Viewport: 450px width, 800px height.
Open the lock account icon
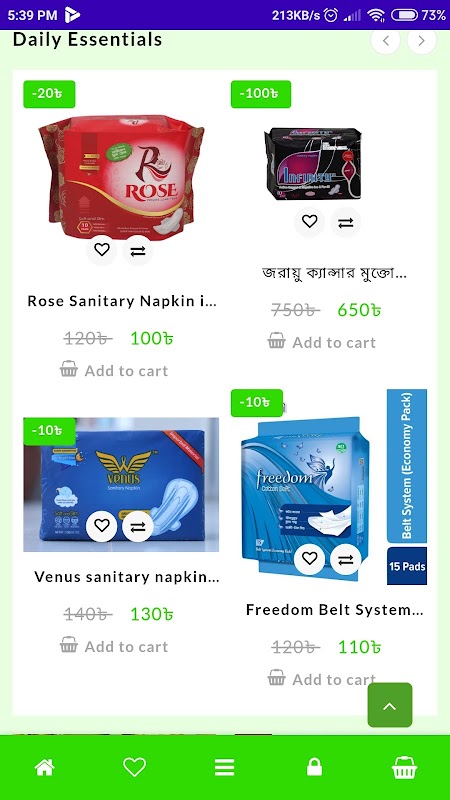click(x=314, y=767)
